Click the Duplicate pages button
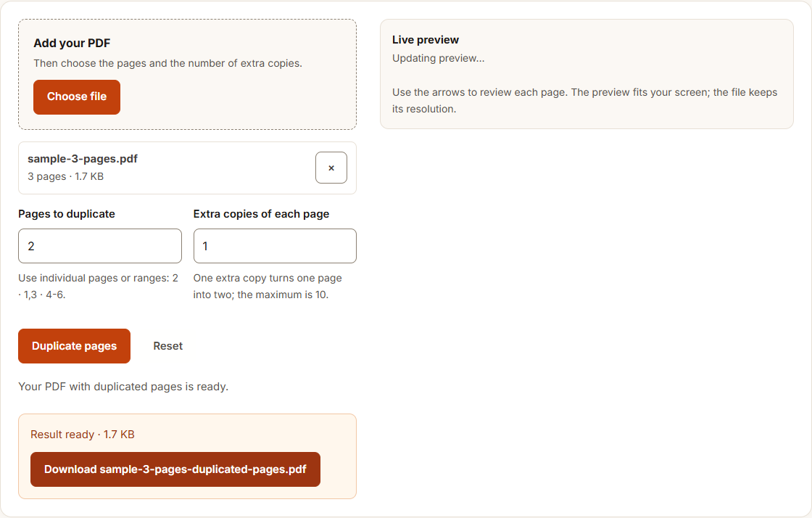 tap(74, 346)
